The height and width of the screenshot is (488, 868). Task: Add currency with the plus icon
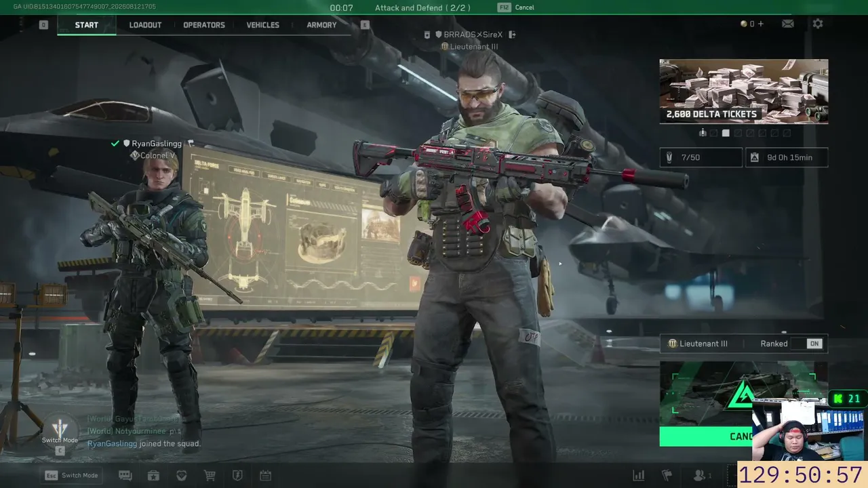(x=760, y=24)
